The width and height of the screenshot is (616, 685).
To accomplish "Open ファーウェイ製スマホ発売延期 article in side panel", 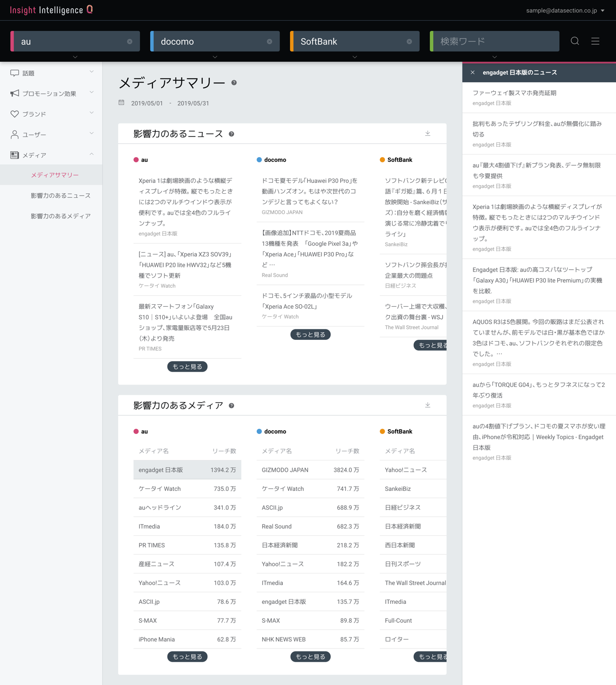I will click(539, 97).
